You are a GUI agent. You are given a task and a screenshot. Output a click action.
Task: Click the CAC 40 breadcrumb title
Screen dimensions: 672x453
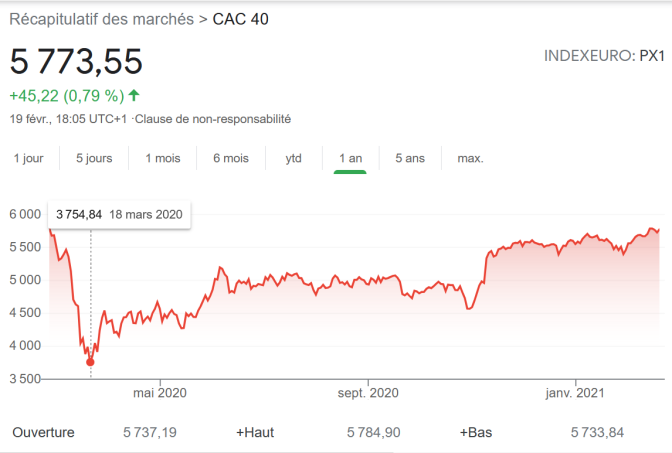[x=240, y=19]
